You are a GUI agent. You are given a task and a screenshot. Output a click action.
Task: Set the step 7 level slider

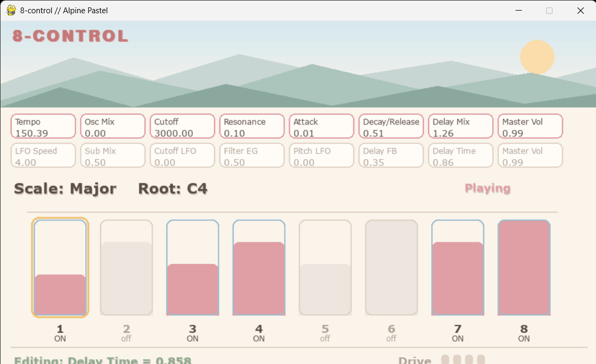tap(458, 268)
